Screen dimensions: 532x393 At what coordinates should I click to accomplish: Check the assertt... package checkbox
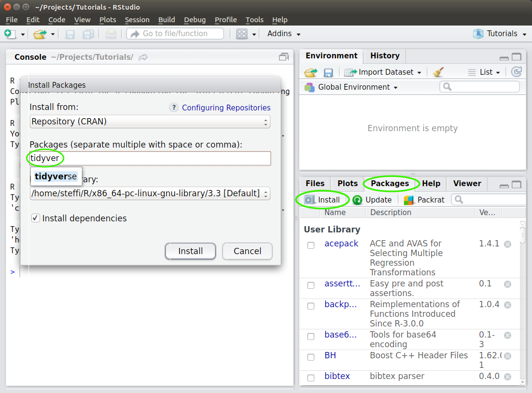point(311,285)
